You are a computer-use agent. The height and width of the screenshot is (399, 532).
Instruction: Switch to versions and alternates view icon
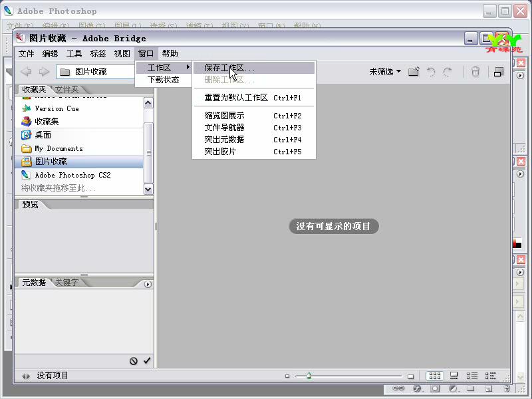pos(490,376)
